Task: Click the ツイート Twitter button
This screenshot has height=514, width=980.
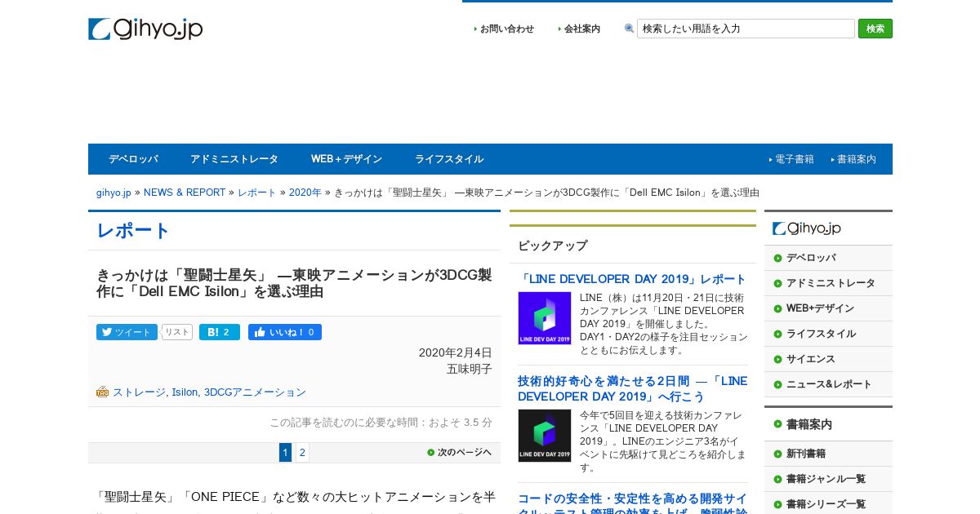Action: point(127,332)
